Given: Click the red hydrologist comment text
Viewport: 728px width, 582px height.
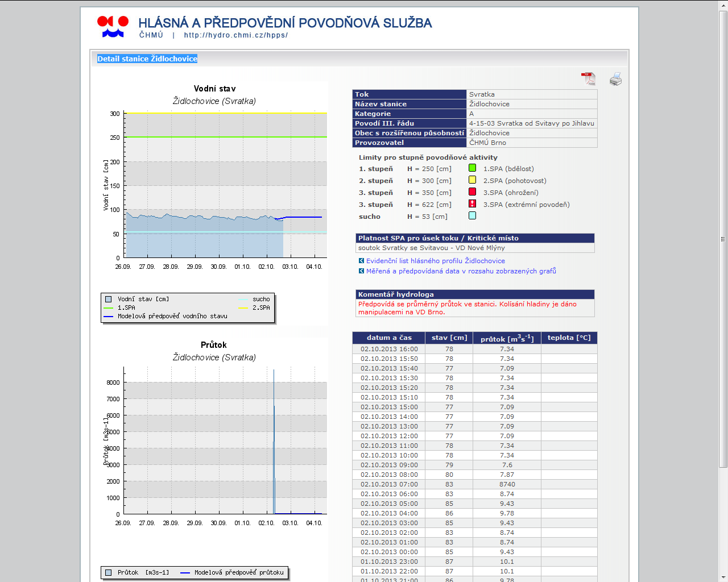Looking at the screenshot, I should pyautogui.click(x=467, y=308).
